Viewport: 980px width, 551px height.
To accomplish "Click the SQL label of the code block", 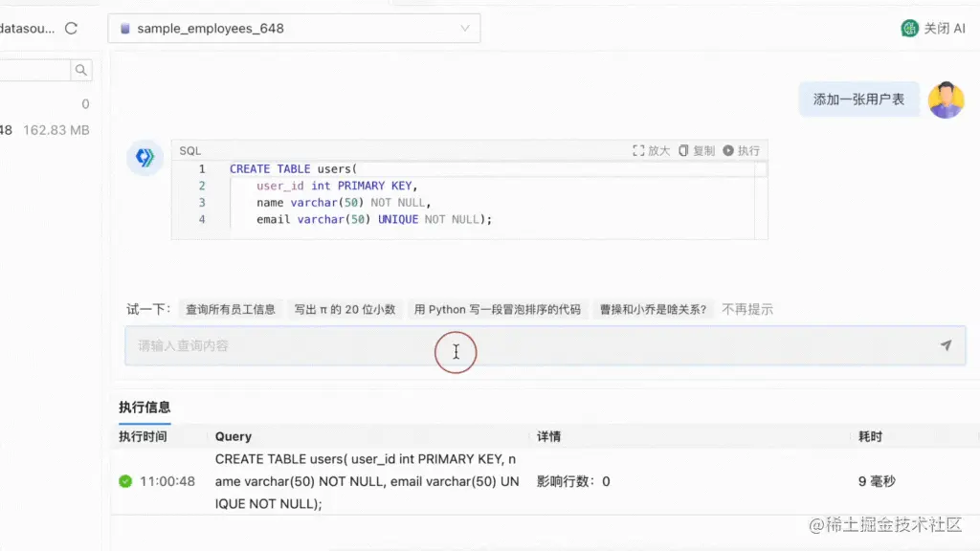I will tap(190, 150).
